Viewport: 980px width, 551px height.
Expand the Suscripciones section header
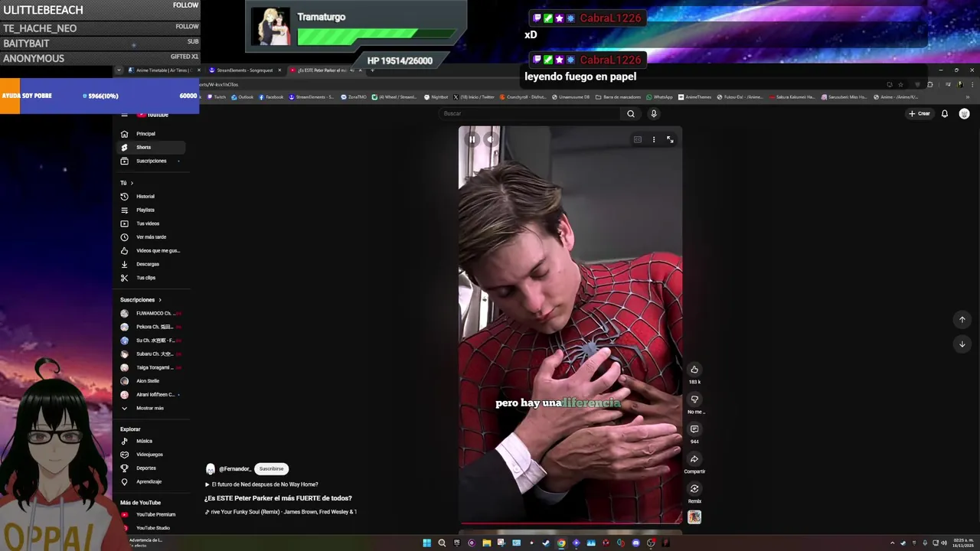pyautogui.click(x=141, y=300)
